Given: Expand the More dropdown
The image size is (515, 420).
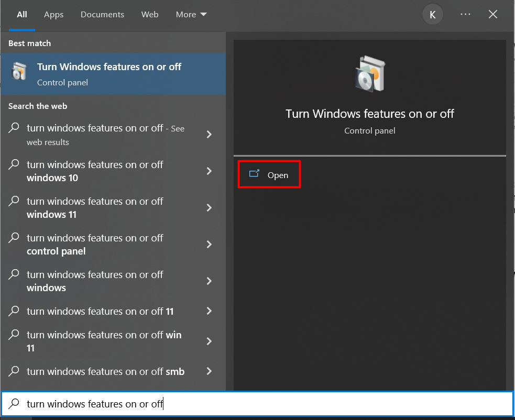Looking at the screenshot, I should (x=191, y=15).
